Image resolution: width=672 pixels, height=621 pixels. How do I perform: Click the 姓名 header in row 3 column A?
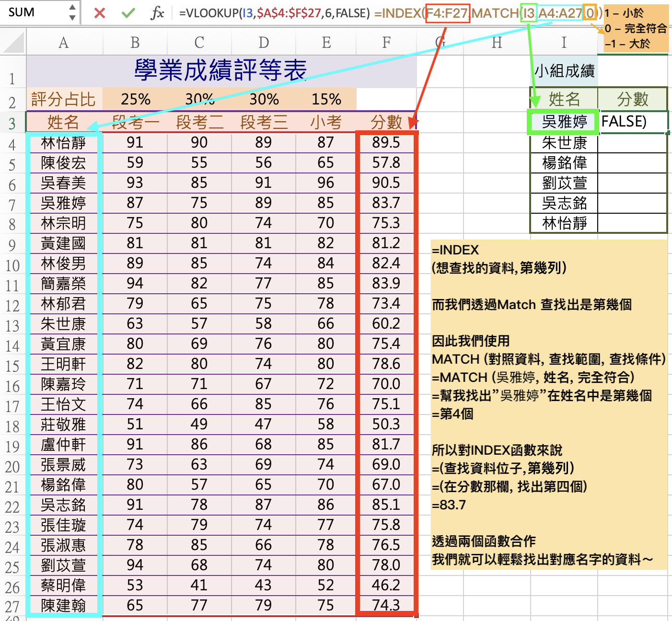point(64,122)
